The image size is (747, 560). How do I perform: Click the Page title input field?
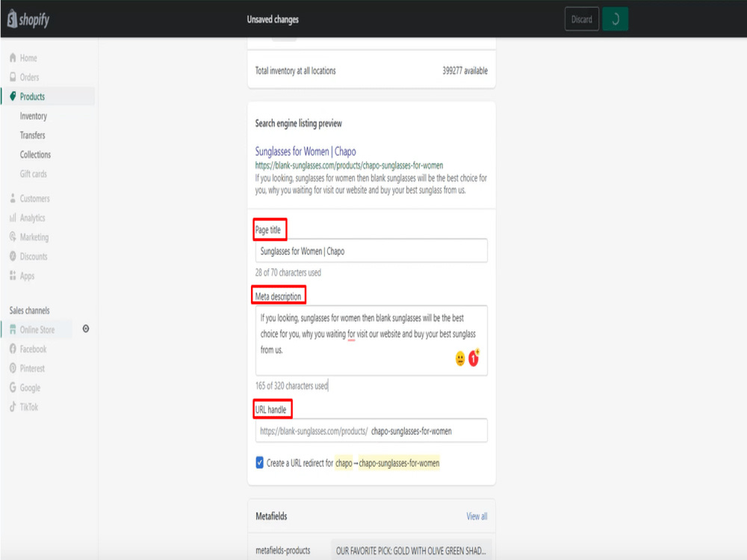point(371,250)
